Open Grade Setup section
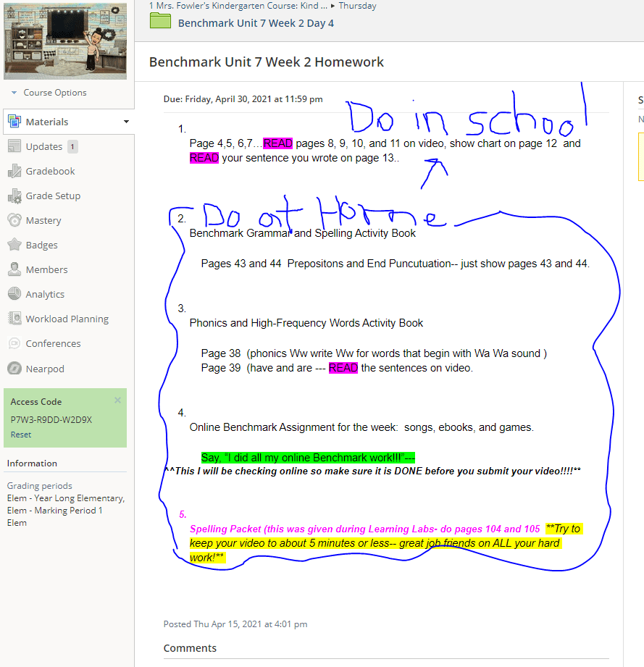644x667 pixels. click(x=53, y=196)
